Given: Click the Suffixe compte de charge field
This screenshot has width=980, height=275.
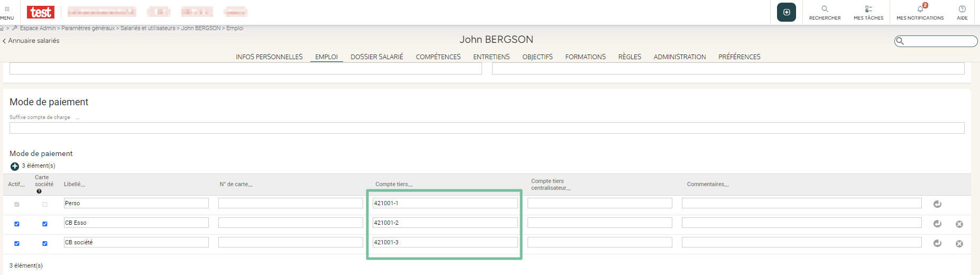Looking at the screenshot, I should point(486,128).
